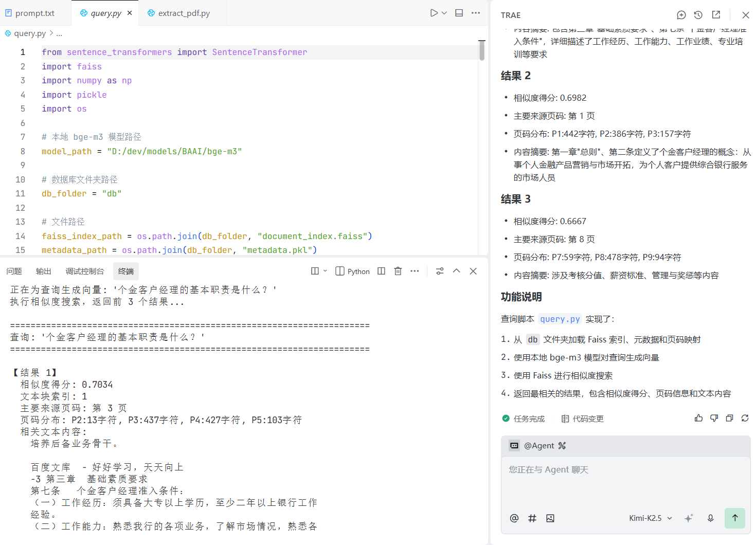This screenshot has height=545, width=756.
Task: Send message with the arrow button
Action: 735,518
